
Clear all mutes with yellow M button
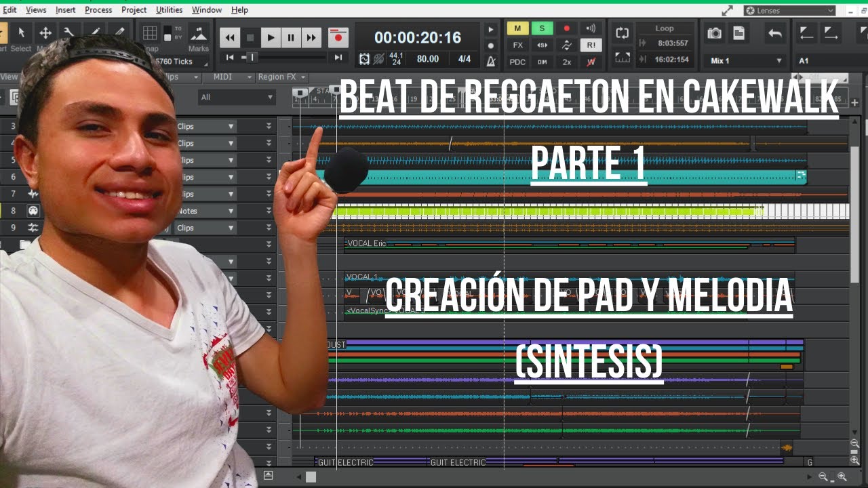point(517,28)
